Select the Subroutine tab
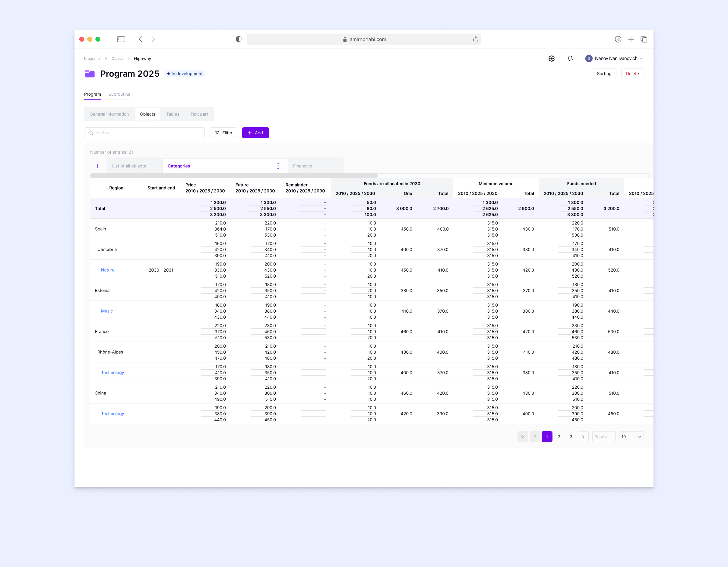This screenshot has width=728, height=567. click(119, 94)
